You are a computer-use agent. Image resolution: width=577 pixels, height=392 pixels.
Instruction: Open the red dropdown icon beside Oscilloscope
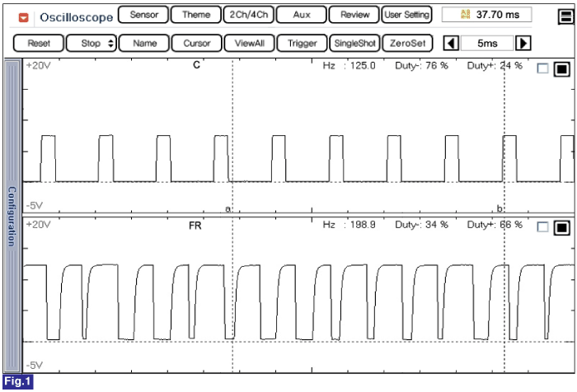24,17
